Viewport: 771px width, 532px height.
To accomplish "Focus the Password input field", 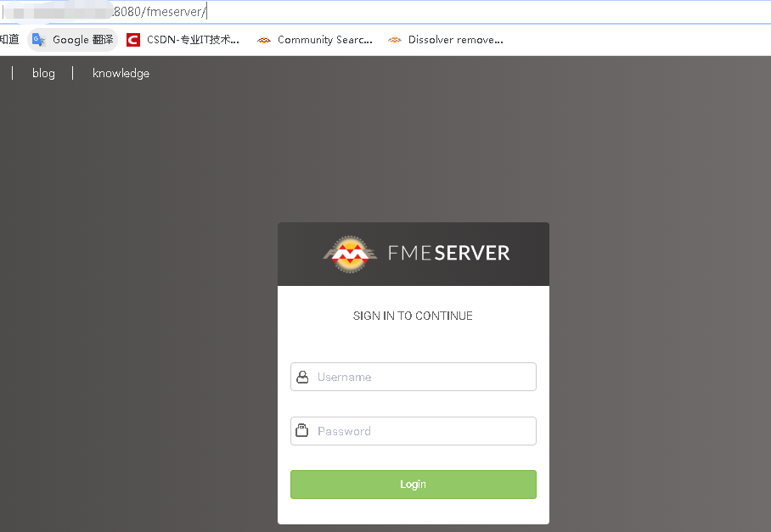I will click(413, 431).
